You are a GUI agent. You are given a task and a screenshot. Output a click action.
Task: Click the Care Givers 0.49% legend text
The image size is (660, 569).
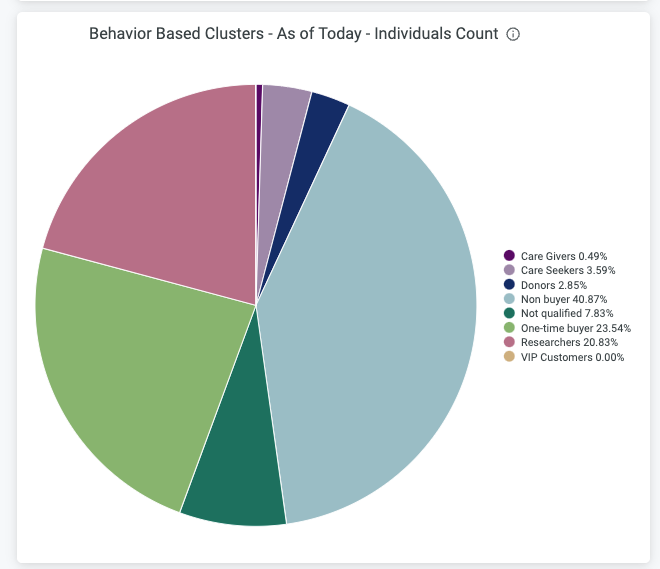[564, 256]
